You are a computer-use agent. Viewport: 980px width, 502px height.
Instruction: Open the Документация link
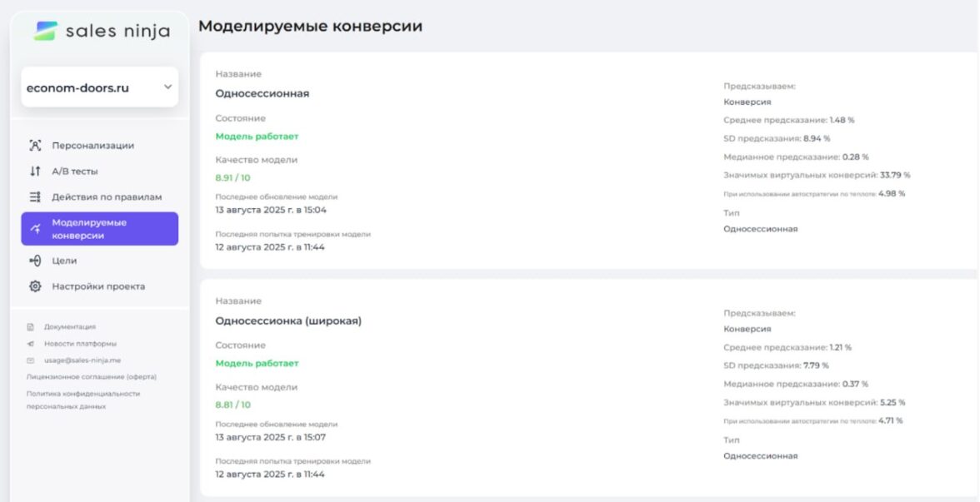(x=70, y=327)
